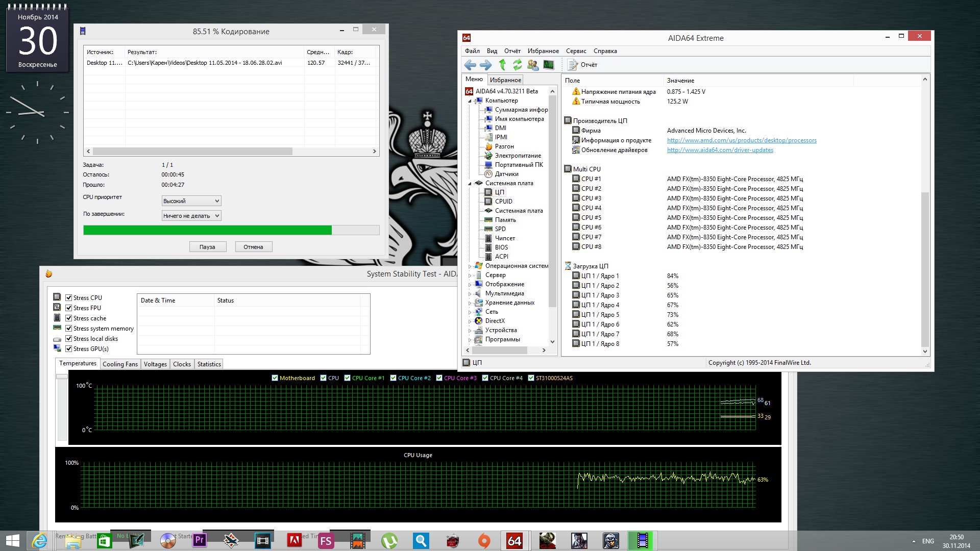Click the blue Forward arrow in AIDA64 toolbar
The width and height of the screenshot is (980, 551).
click(x=486, y=65)
